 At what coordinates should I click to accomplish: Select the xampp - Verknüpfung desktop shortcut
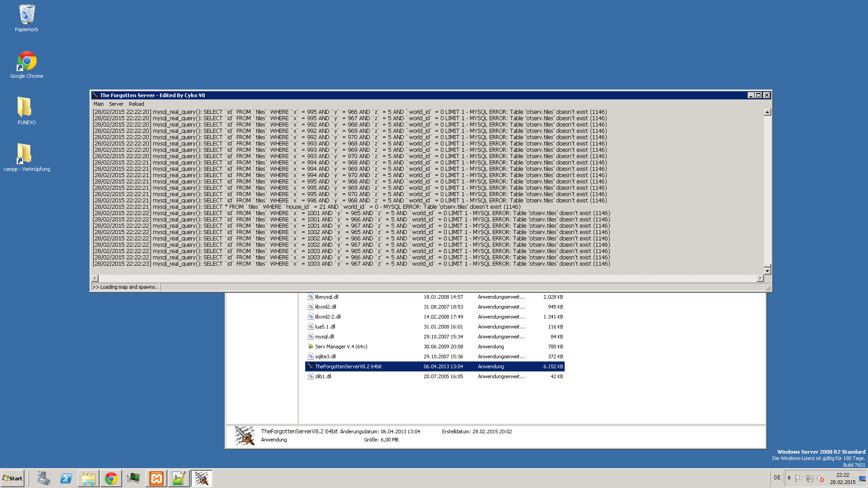[x=27, y=158]
